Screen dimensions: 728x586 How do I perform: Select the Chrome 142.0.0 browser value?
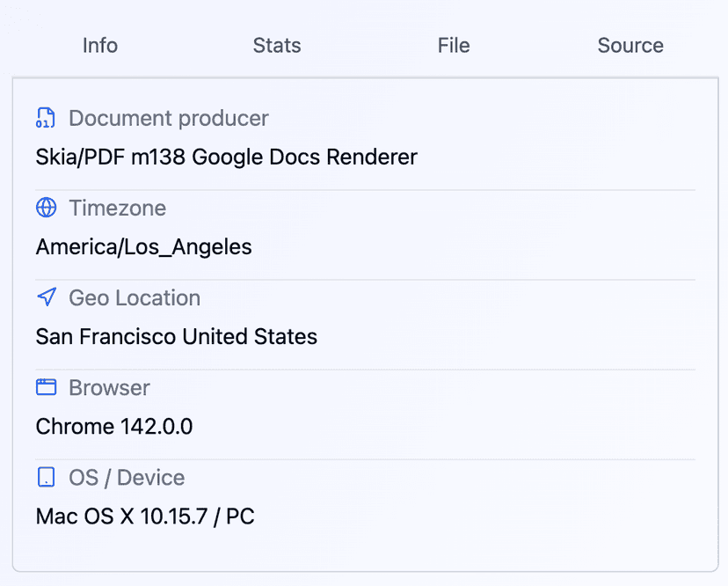(x=114, y=427)
